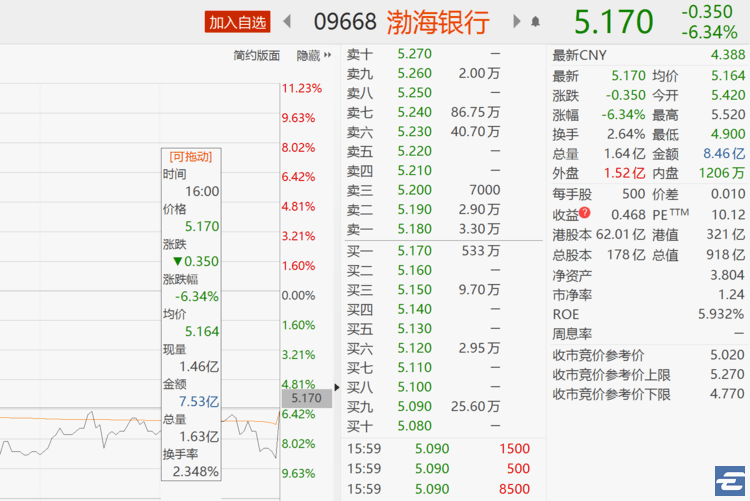Click tooltip 换手率 value 2.348%
The height and width of the screenshot is (501, 750).
click(195, 471)
